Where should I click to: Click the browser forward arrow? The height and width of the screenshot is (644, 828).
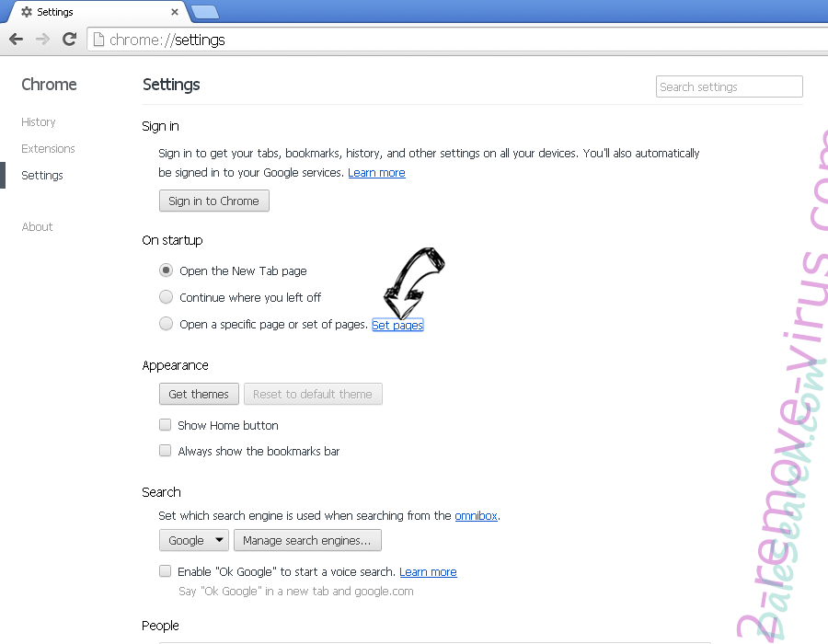pos(42,39)
